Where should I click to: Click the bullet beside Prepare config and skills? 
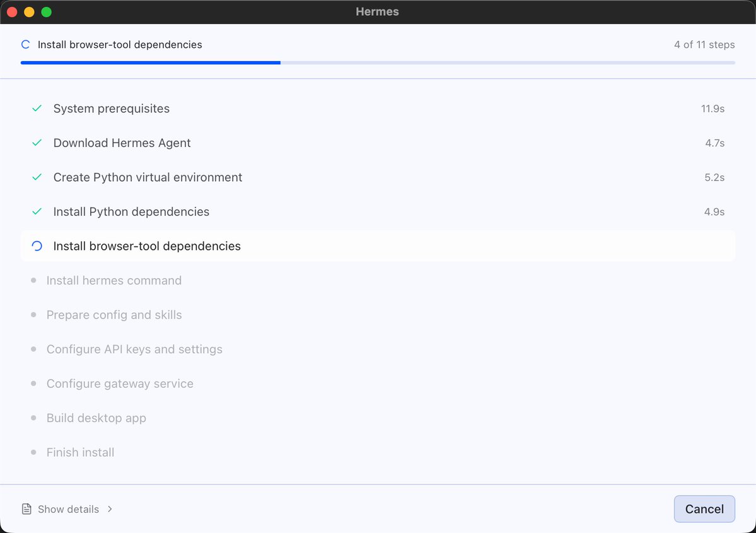coord(33,315)
